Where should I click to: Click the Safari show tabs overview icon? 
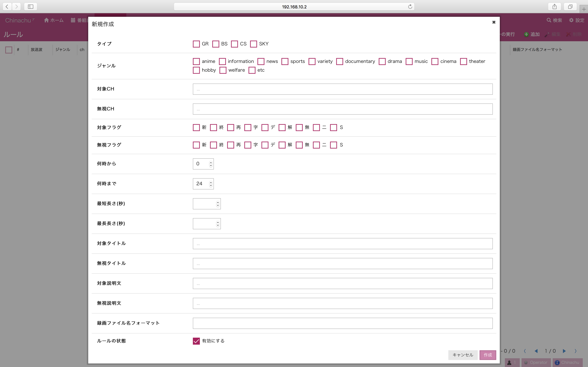[570, 7]
